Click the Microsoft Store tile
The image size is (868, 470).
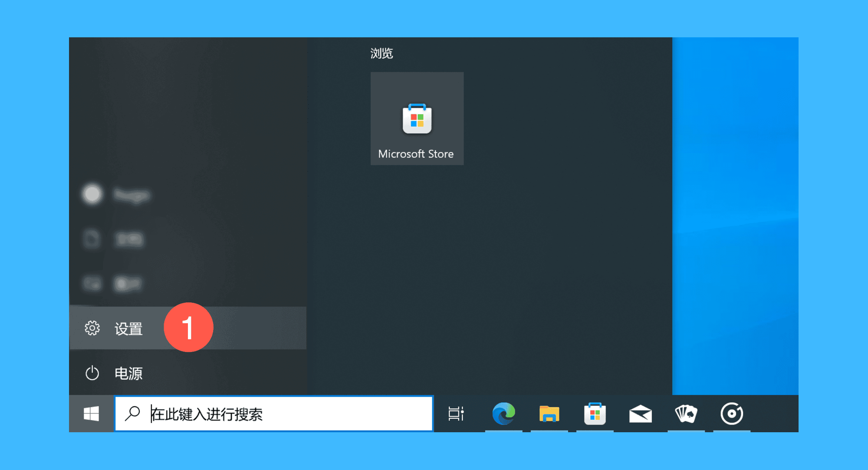pyautogui.click(x=417, y=118)
